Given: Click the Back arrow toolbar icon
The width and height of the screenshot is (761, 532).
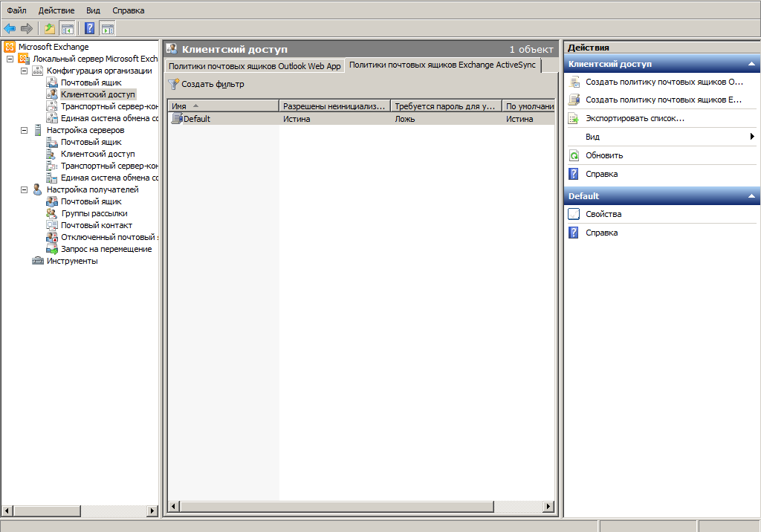Looking at the screenshot, I should tap(9, 29).
